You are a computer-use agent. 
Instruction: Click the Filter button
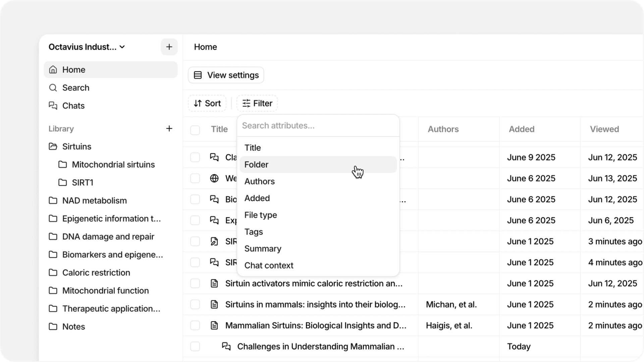point(257,103)
